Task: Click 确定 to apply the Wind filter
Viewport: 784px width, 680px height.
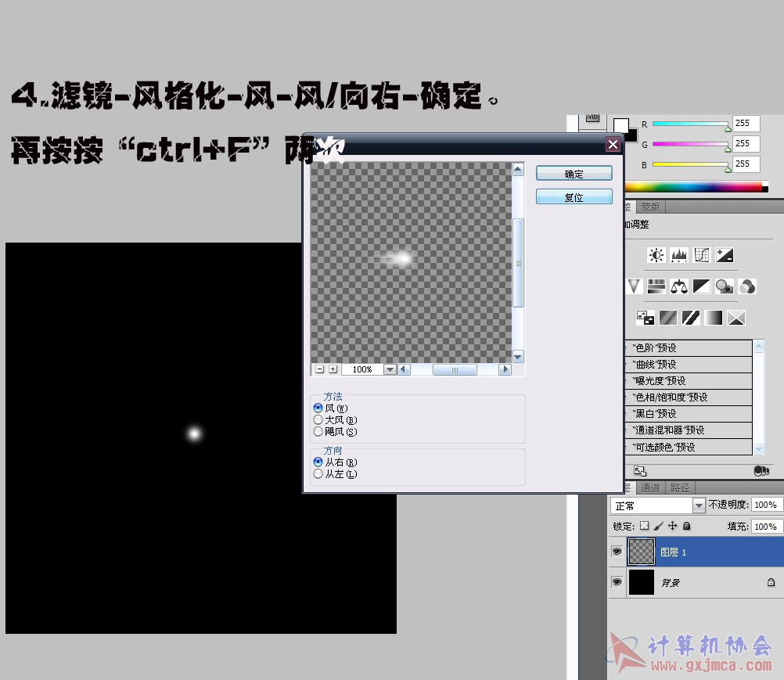Action: pos(574,174)
